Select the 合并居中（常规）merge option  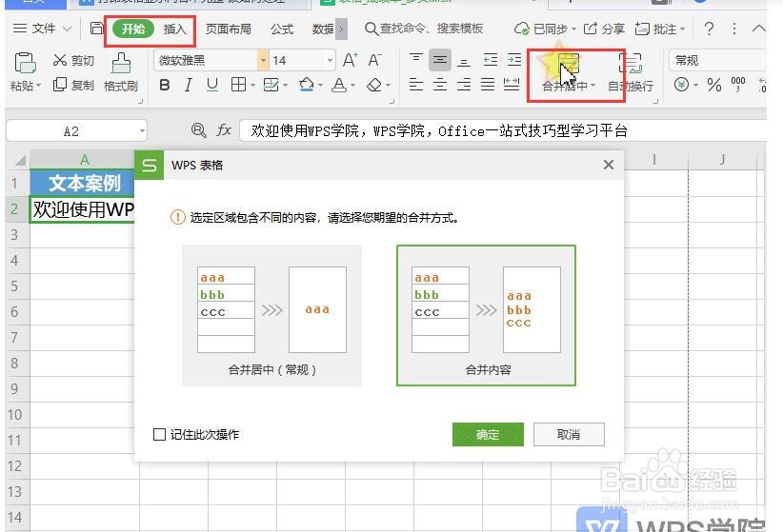tap(271, 315)
